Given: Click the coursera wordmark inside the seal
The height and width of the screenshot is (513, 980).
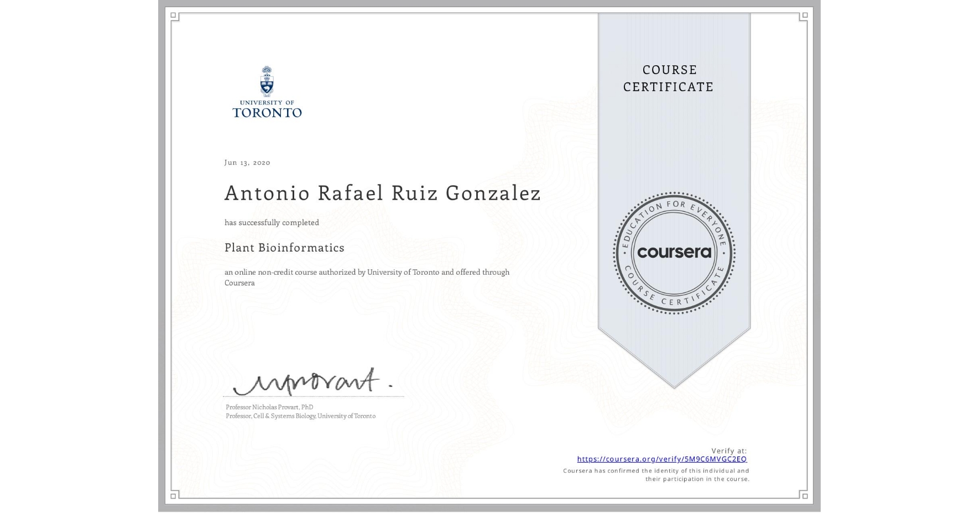Looking at the screenshot, I should point(674,253).
